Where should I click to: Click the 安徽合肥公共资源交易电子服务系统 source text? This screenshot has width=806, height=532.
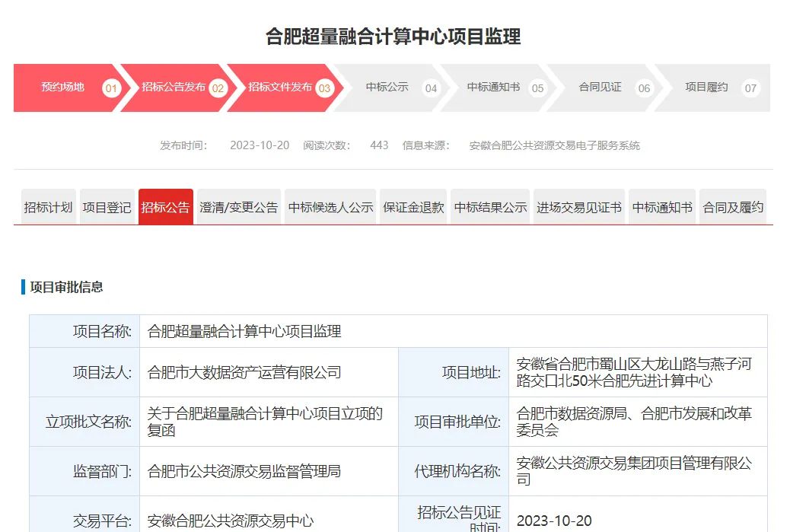click(x=555, y=145)
